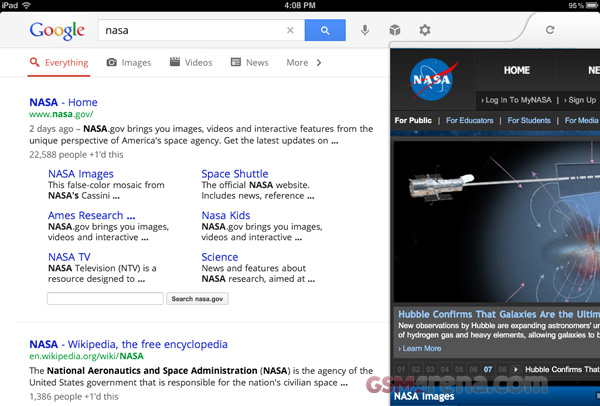Switch to Videos tab

(191, 62)
